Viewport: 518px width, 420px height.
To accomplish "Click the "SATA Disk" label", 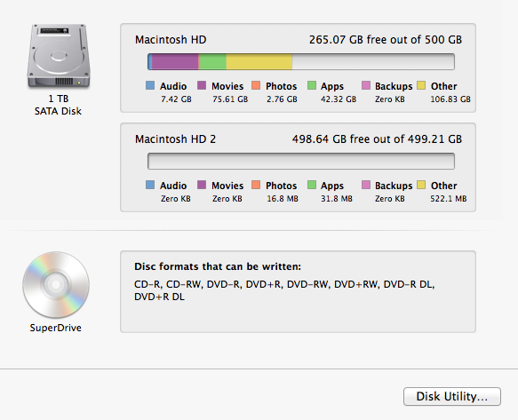I will [58, 111].
